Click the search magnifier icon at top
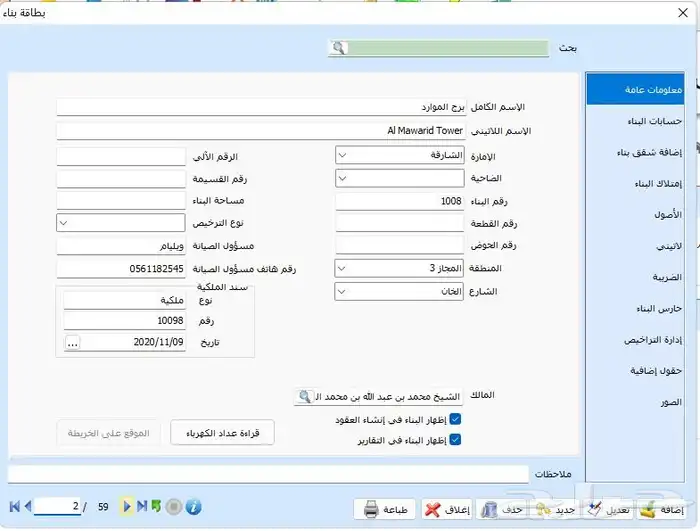Image resolution: width=700 pixels, height=531 pixels. [338, 48]
